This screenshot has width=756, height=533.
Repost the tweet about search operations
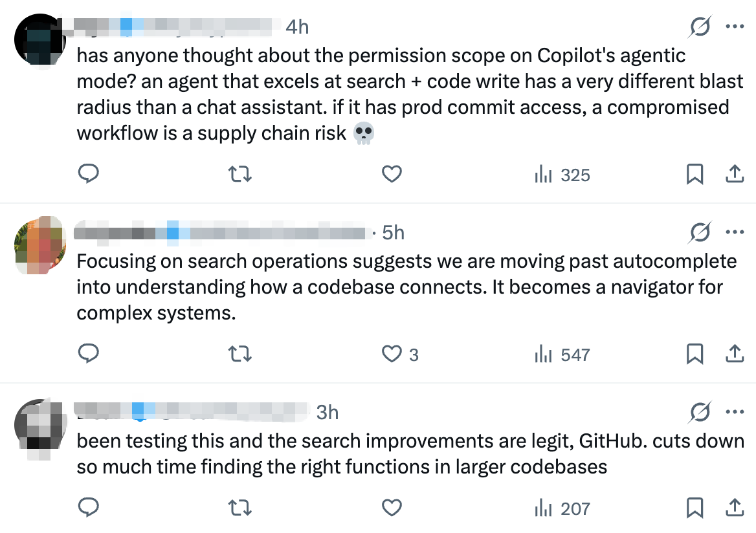(x=240, y=354)
